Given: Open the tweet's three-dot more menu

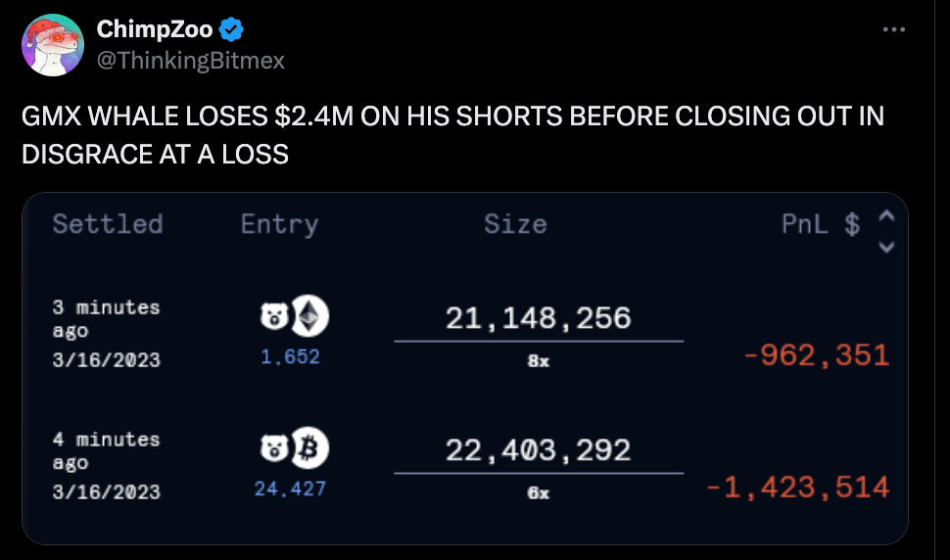Looking at the screenshot, I should (893, 29).
